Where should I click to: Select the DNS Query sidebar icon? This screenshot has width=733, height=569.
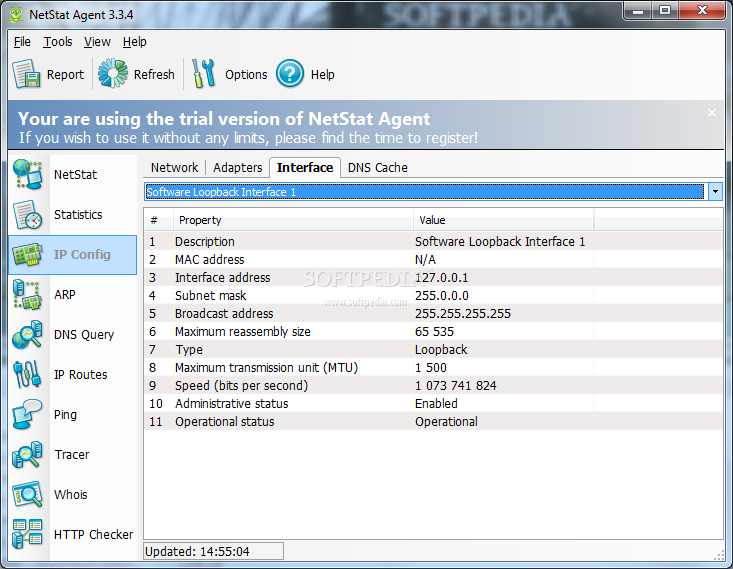28,335
